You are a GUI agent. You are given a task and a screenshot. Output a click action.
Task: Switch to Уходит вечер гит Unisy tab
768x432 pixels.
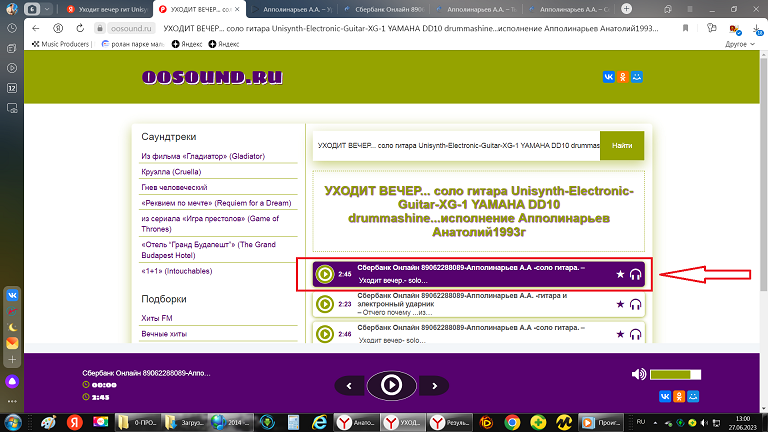coord(107,9)
